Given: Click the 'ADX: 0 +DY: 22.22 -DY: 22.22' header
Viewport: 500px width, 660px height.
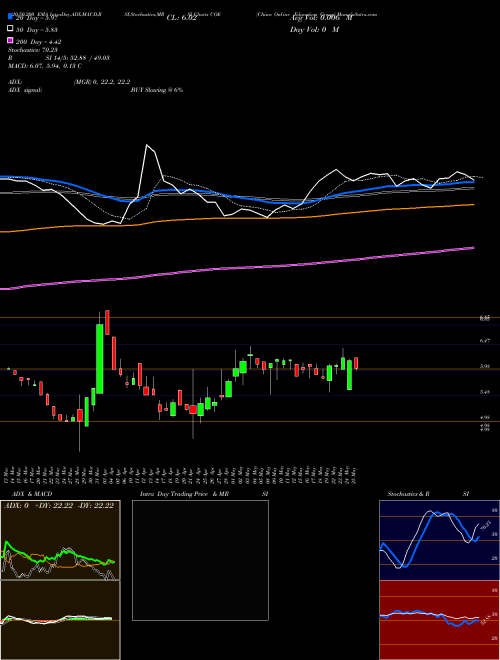Looking at the screenshot, I should point(59,506).
